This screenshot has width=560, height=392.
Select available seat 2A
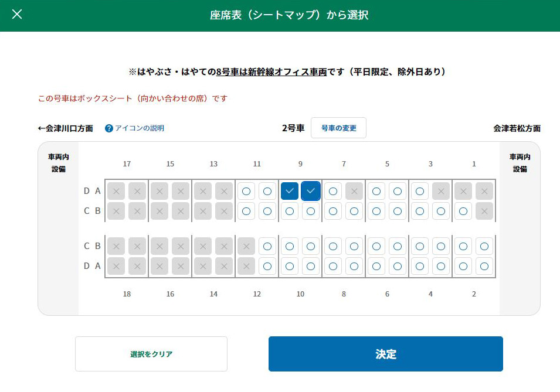[x=484, y=266]
